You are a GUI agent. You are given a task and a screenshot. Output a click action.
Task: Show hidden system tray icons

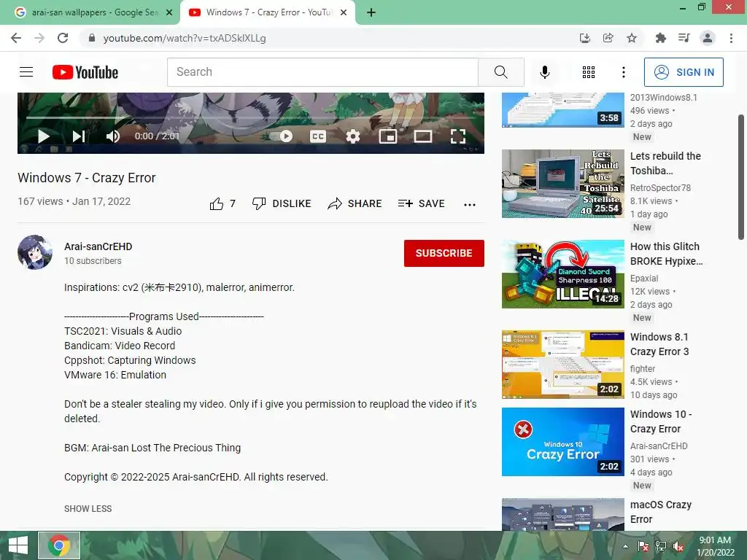(x=625, y=546)
